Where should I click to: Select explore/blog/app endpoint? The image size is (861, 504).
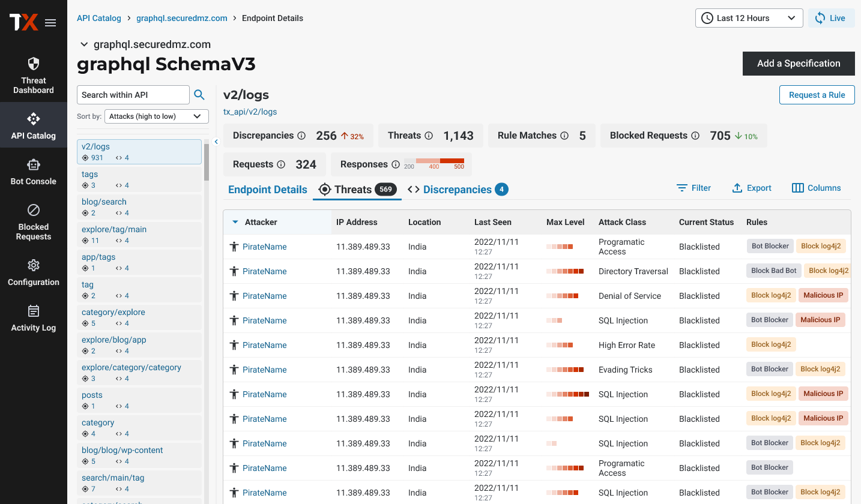[139, 345]
